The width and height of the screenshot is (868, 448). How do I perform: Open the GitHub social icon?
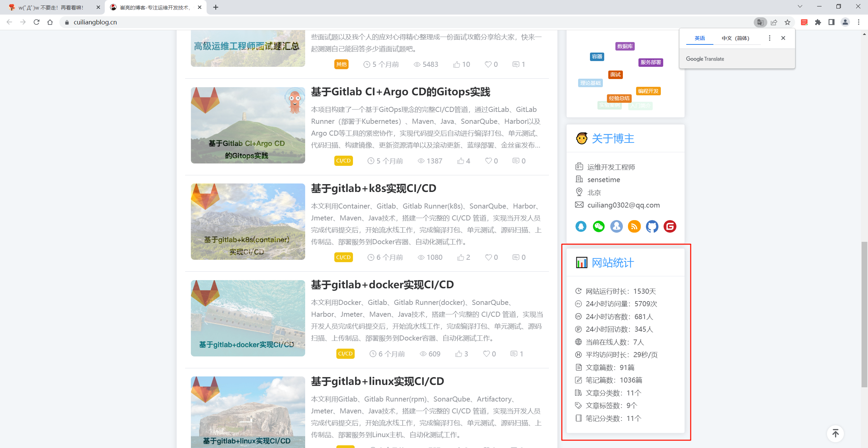click(x=652, y=226)
